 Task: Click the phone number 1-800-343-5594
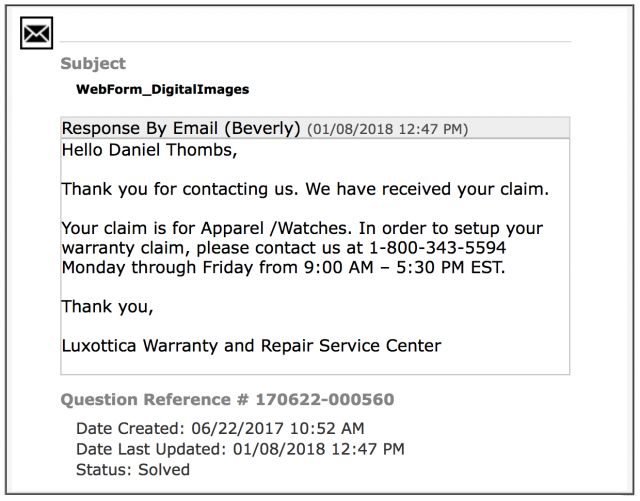[437, 247]
